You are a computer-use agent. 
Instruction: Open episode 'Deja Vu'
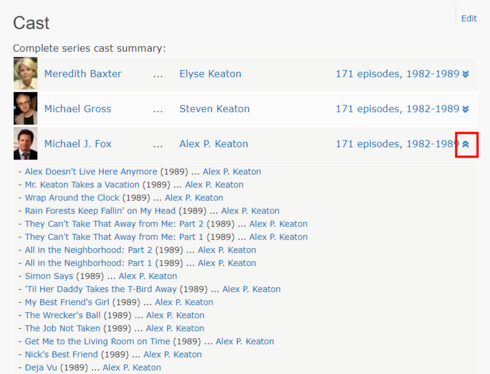pyautogui.click(x=41, y=367)
